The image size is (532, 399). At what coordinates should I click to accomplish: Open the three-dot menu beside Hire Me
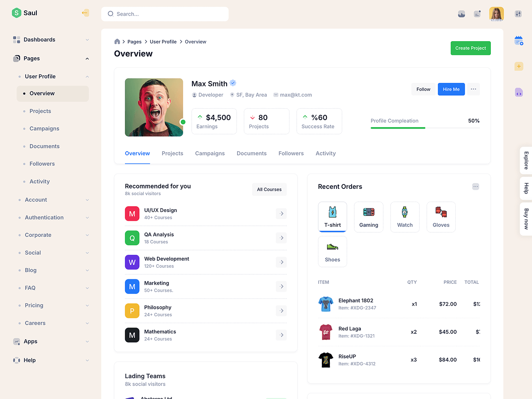tap(473, 89)
